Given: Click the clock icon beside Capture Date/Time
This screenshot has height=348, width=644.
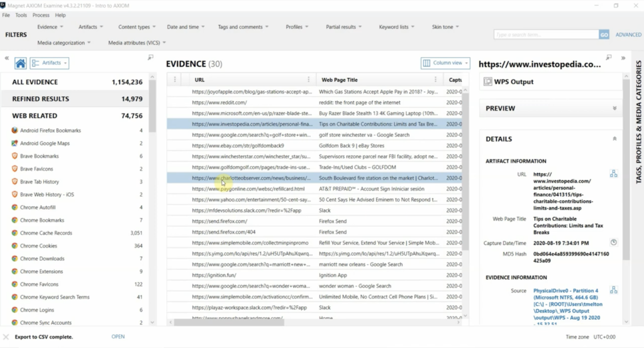Looking at the screenshot, I should (614, 242).
